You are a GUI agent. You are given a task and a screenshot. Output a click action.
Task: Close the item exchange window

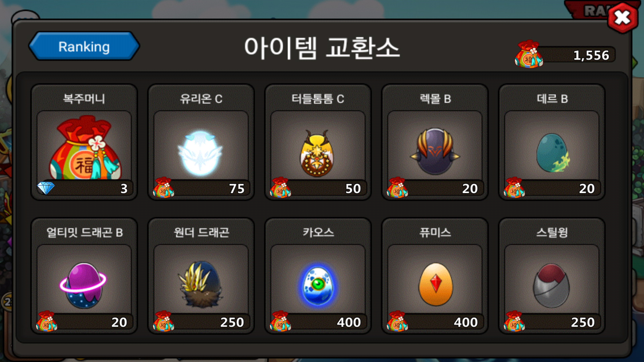pyautogui.click(x=623, y=18)
